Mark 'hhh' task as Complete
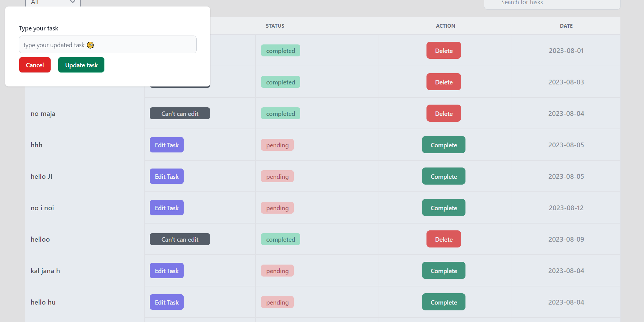The width and height of the screenshot is (644, 322). [444, 145]
